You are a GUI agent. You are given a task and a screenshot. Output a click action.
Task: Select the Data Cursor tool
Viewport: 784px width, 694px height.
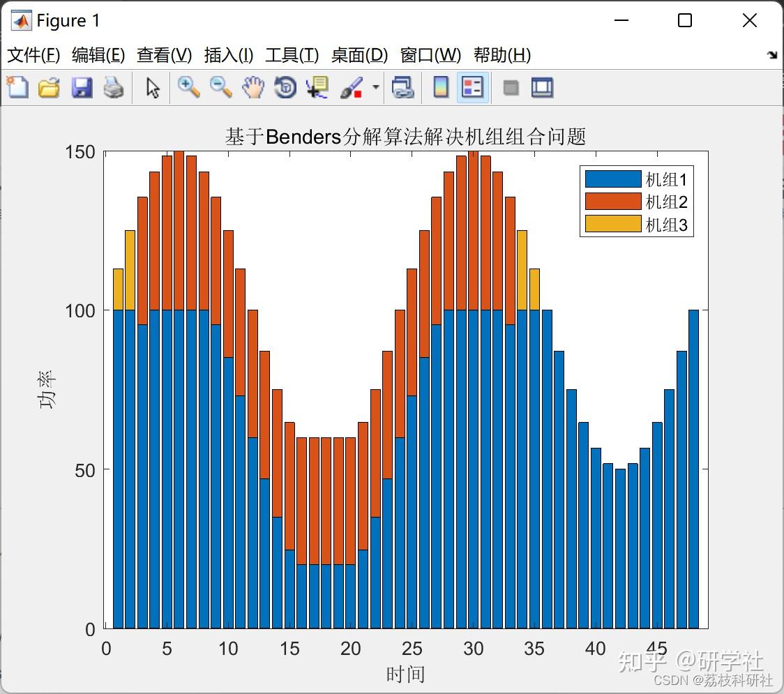(317, 87)
